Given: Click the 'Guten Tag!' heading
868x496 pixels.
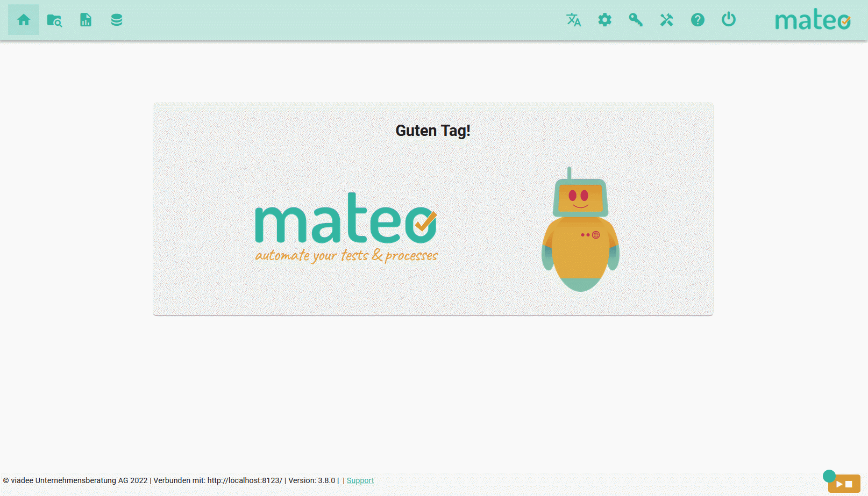Looking at the screenshot, I should point(433,131).
